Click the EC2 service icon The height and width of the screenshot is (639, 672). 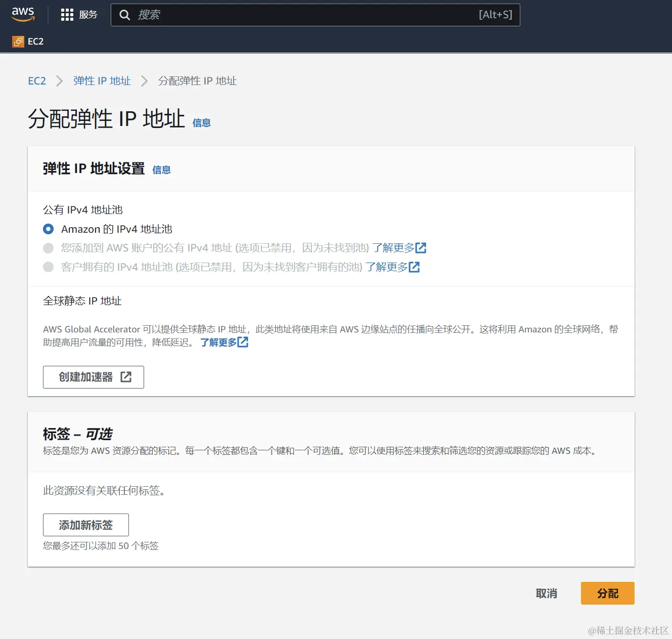click(x=18, y=41)
